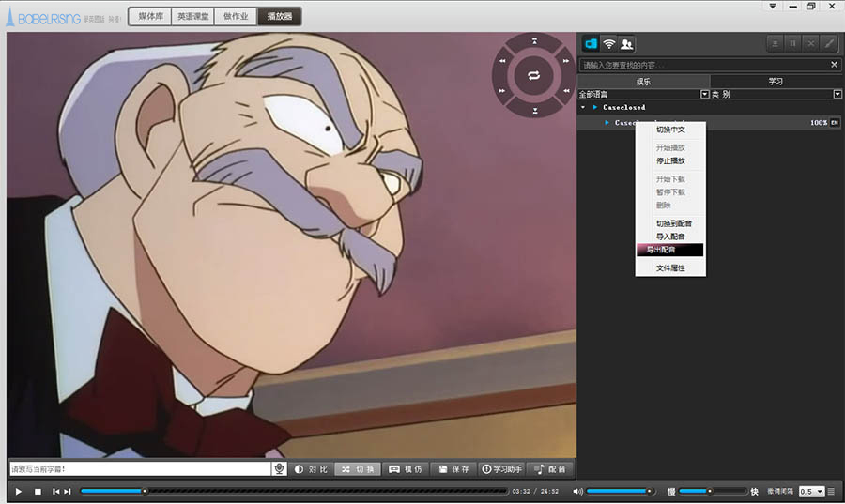Select the blue local media panel icon

(591, 43)
